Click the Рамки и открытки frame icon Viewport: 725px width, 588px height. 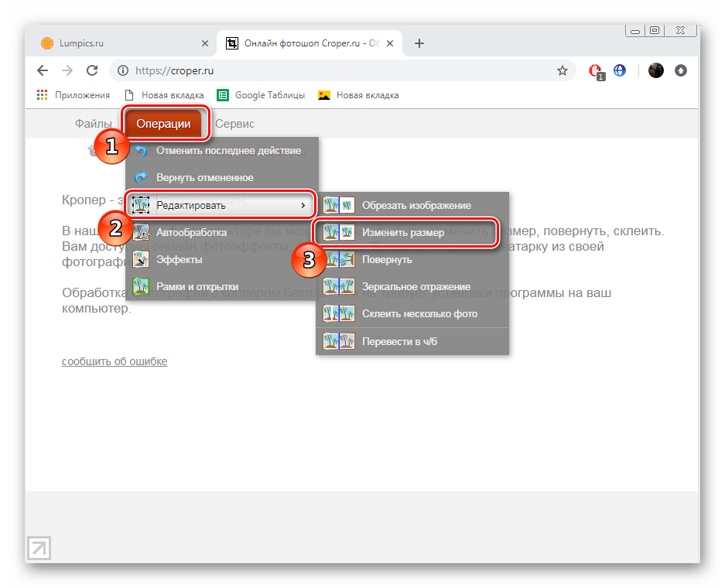(x=141, y=286)
